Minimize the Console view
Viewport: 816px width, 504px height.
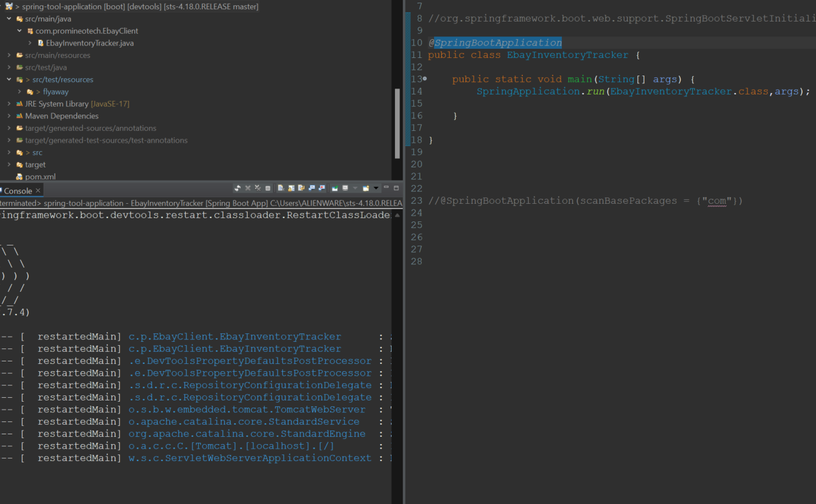click(386, 188)
